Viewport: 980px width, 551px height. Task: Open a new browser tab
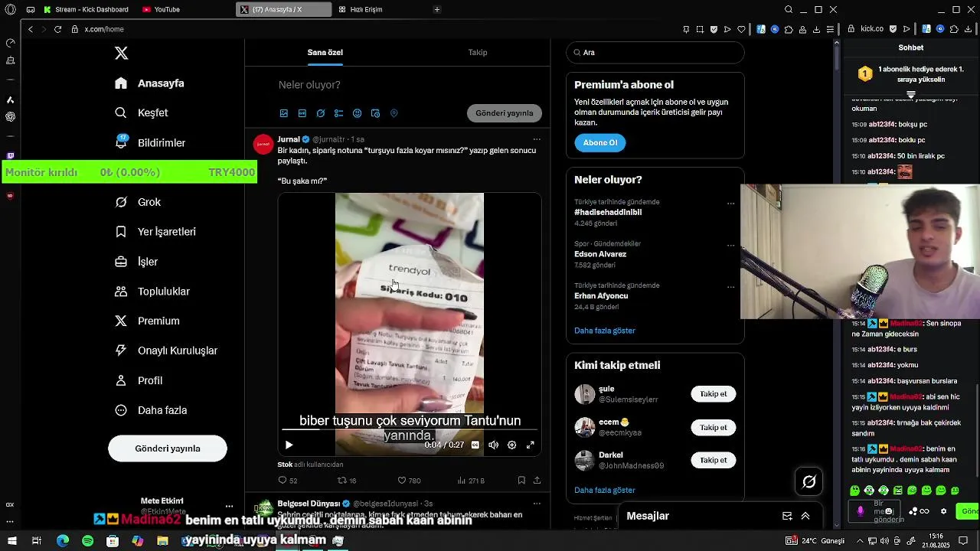(x=437, y=9)
